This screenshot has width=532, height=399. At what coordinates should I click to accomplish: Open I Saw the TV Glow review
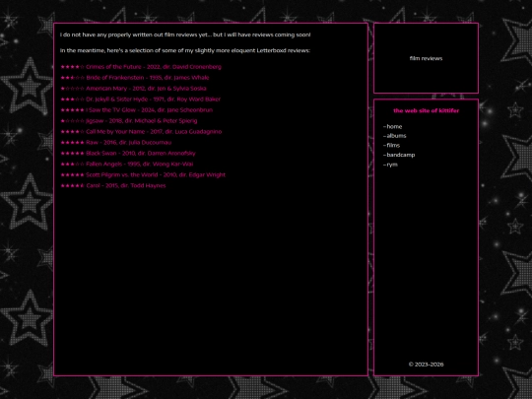pos(137,110)
